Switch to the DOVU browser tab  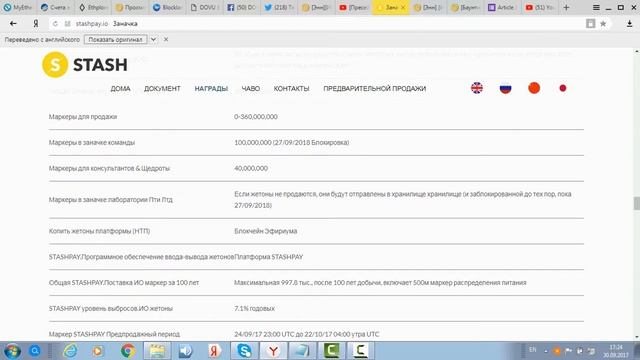[205, 7]
